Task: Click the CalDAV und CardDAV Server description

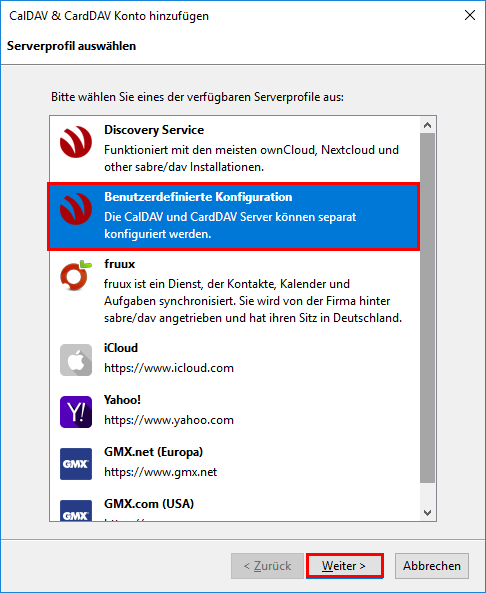Action: point(230,225)
